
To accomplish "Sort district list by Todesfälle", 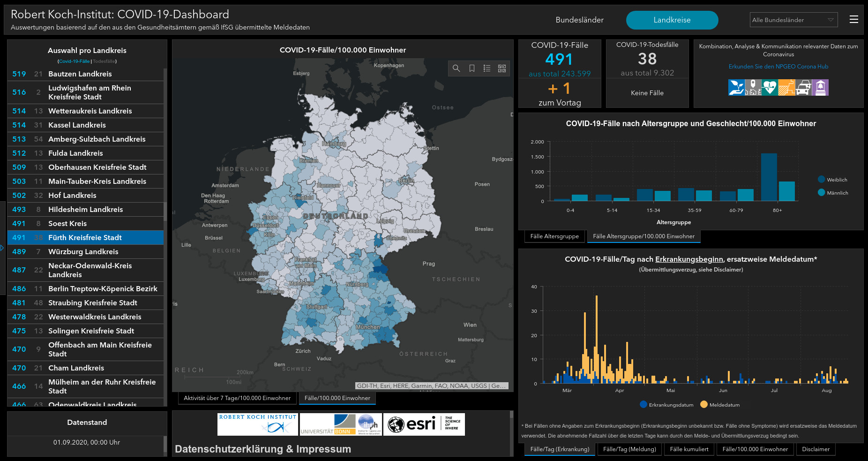I will click(x=104, y=61).
